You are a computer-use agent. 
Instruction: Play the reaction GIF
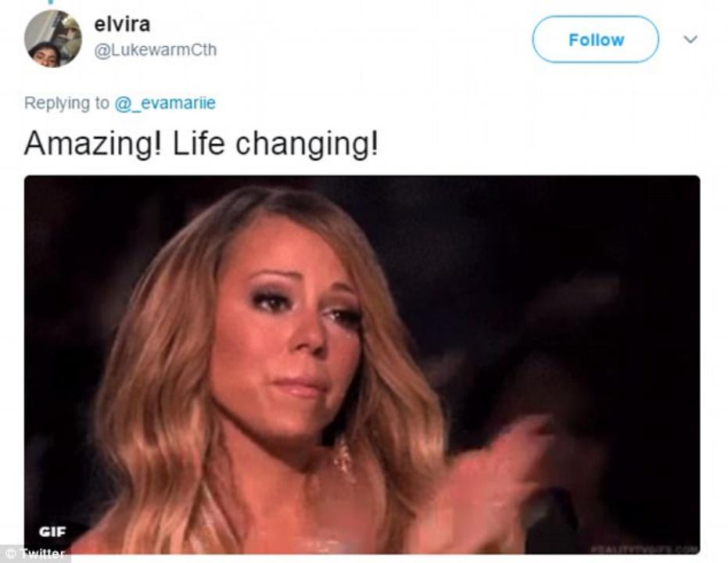pos(362,364)
